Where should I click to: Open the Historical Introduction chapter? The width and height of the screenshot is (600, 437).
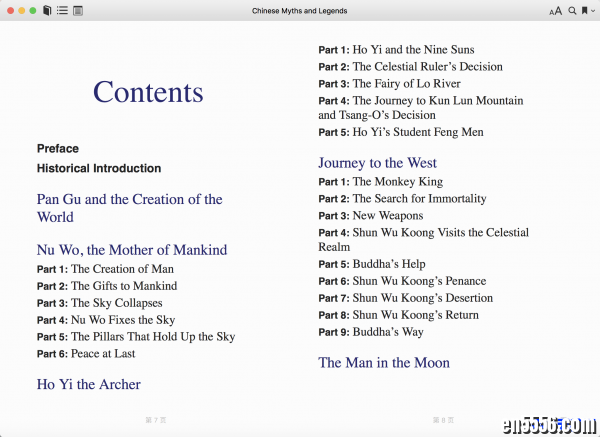click(99, 168)
